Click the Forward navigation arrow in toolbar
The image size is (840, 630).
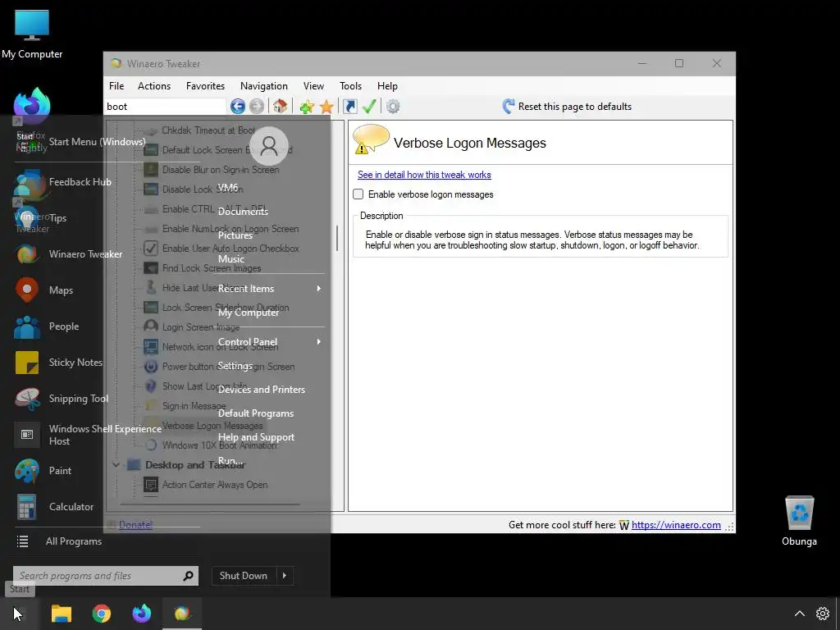coord(257,107)
